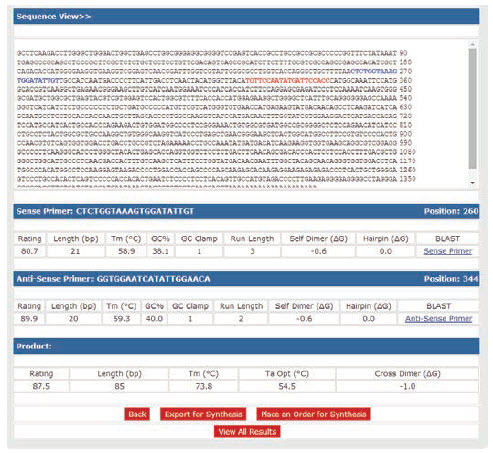Click the Cross Dimer value -1.0

click(x=407, y=386)
